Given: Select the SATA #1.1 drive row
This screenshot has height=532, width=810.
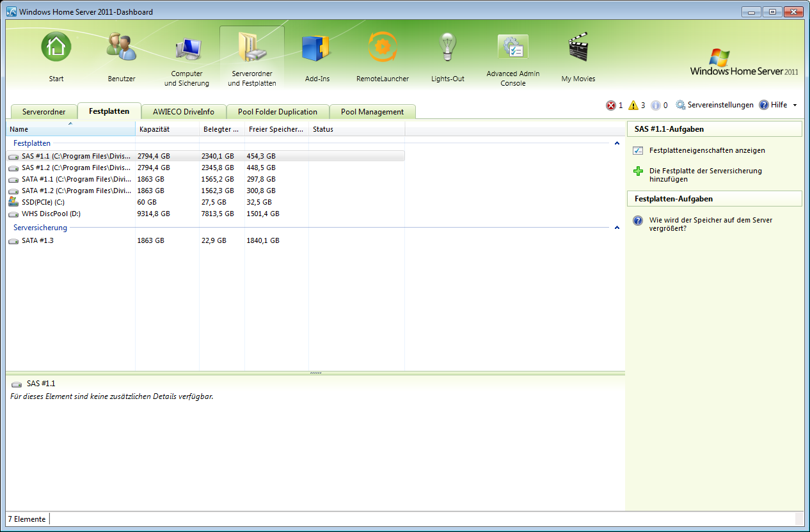Looking at the screenshot, I should [x=205, y=179].
